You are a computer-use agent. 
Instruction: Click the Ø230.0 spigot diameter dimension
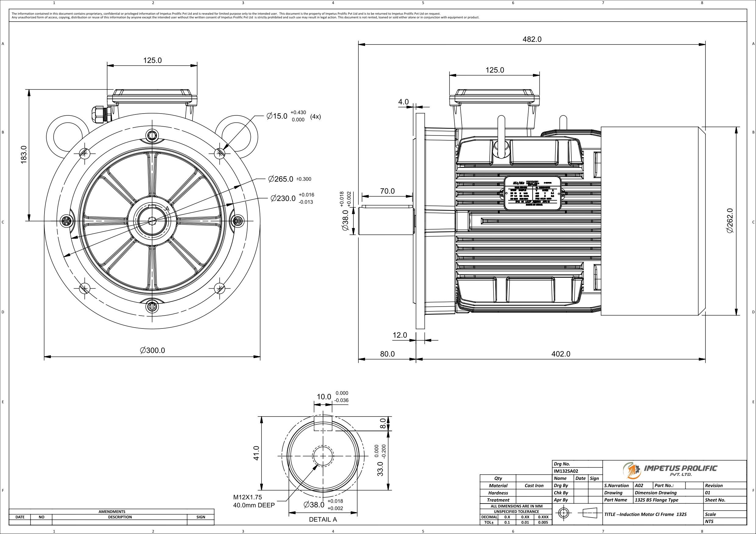293,198
